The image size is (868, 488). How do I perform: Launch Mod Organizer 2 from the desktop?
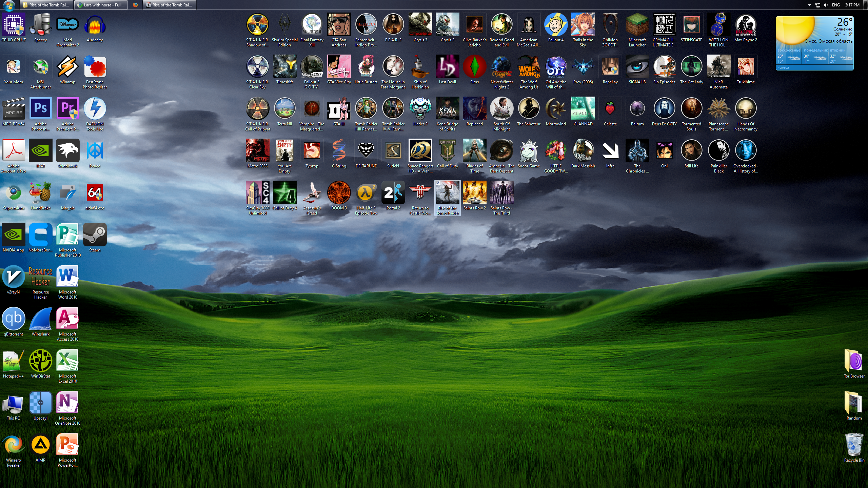click(x=68, y=24)
